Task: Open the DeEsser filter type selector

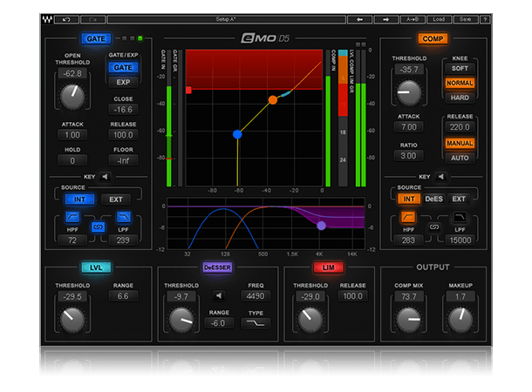Action: click(256, 323)
